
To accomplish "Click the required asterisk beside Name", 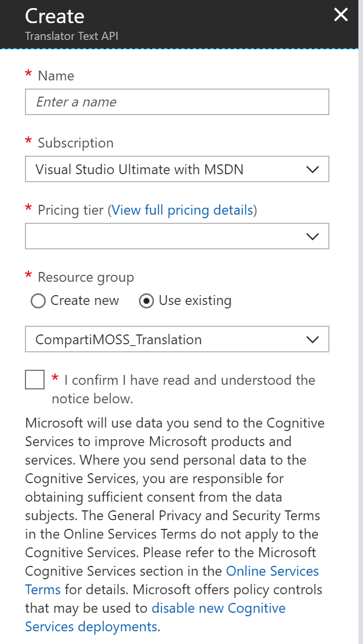I will (27, 75).
